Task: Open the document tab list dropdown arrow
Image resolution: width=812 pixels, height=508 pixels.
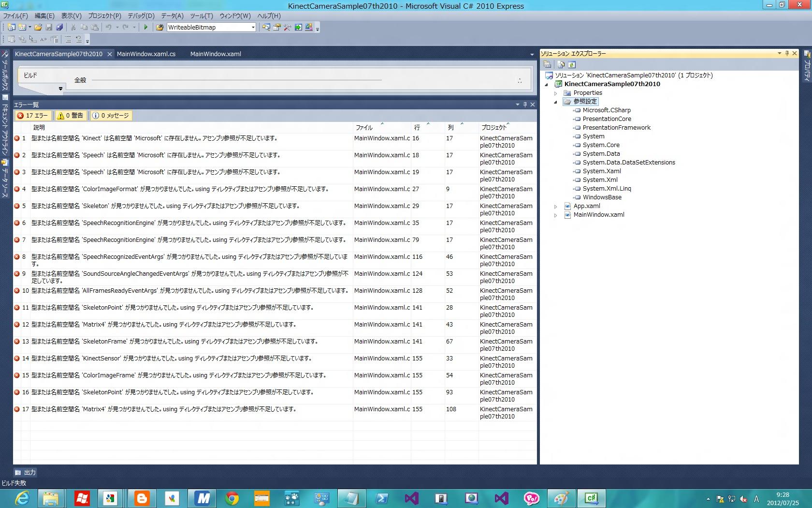Action: (532, 54)
